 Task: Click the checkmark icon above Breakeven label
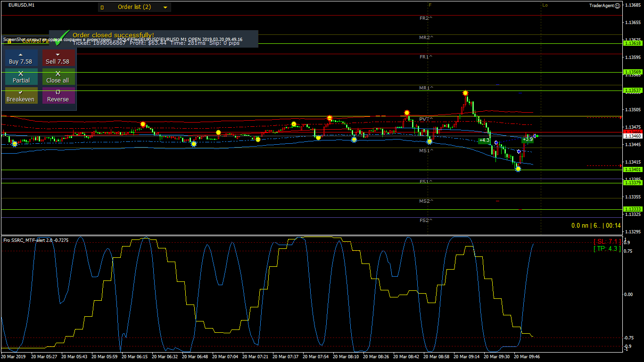coord(21,92)
